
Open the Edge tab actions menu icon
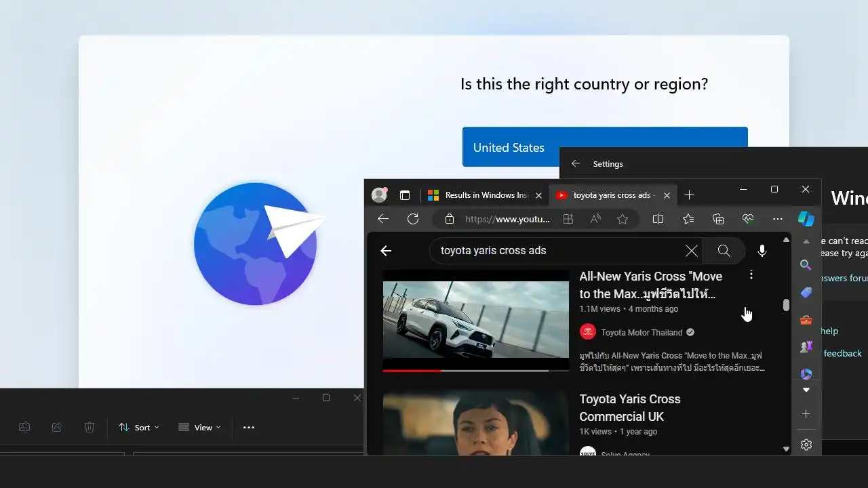[405, 195]
